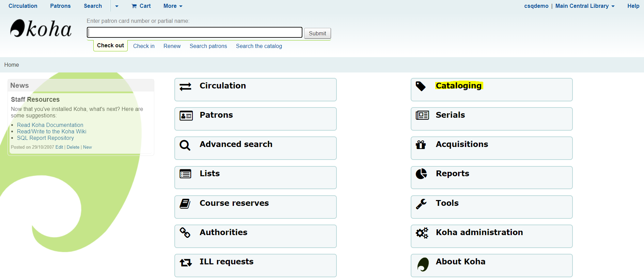Click the Circulation arrows icon

[186, 87]
